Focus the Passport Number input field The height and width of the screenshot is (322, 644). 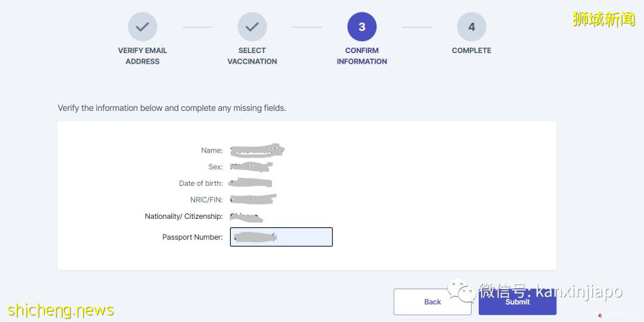[x=281, y=237]
